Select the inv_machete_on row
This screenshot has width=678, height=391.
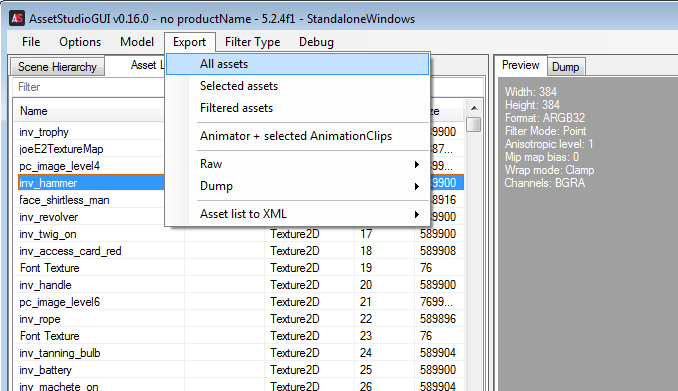238,386
